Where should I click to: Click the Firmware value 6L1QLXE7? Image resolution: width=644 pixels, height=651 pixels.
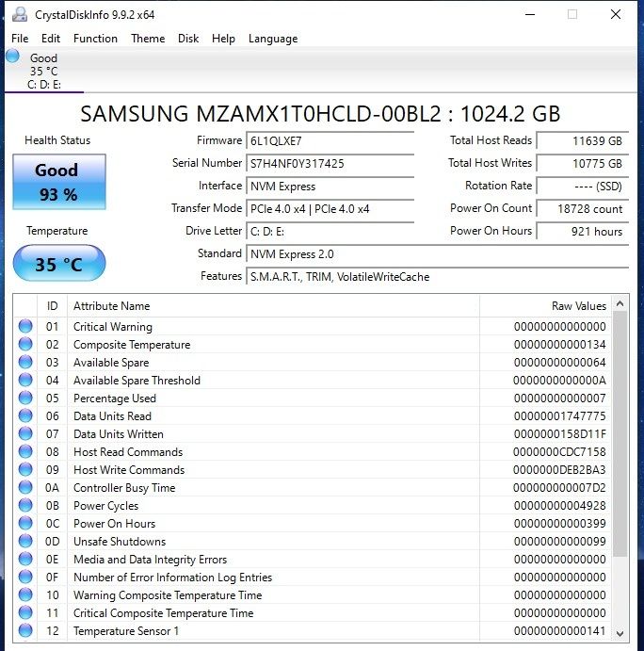330,140
